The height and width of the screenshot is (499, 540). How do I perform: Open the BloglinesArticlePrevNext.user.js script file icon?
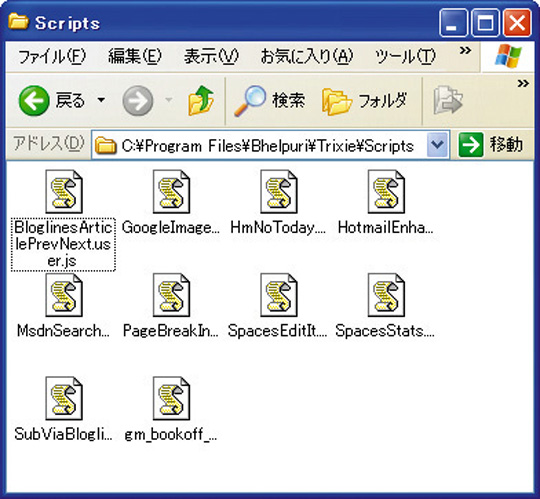(64, 191)
